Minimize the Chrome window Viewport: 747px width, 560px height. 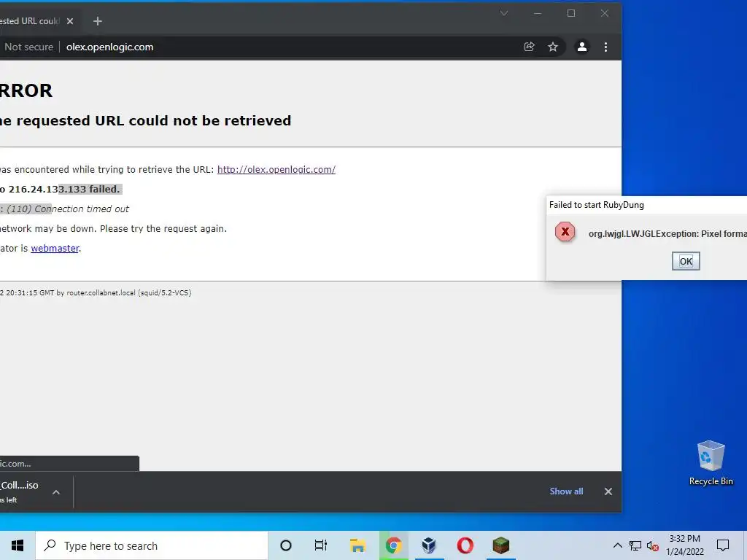(538, 13)
